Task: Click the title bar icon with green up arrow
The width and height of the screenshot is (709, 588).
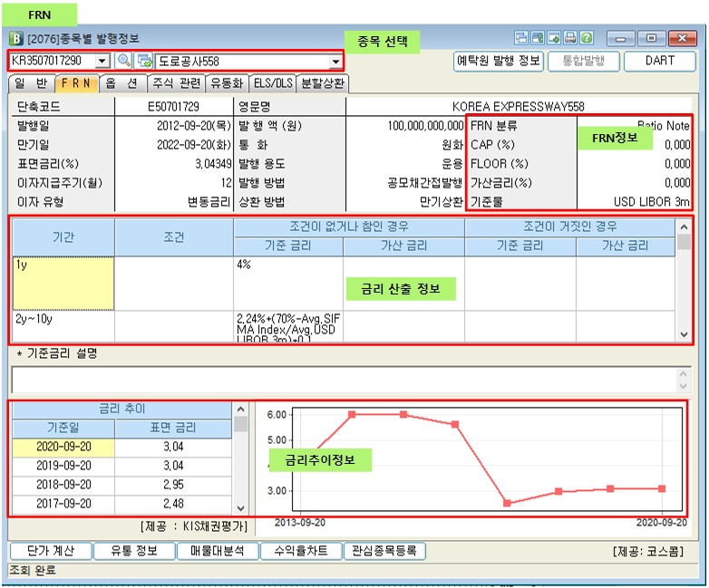Action: 538,38
